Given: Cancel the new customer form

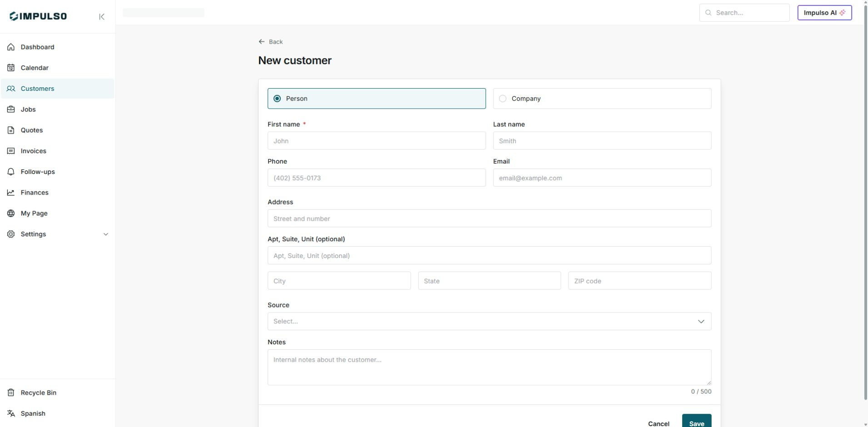Looking at the screenshot, I should (658, 424).
